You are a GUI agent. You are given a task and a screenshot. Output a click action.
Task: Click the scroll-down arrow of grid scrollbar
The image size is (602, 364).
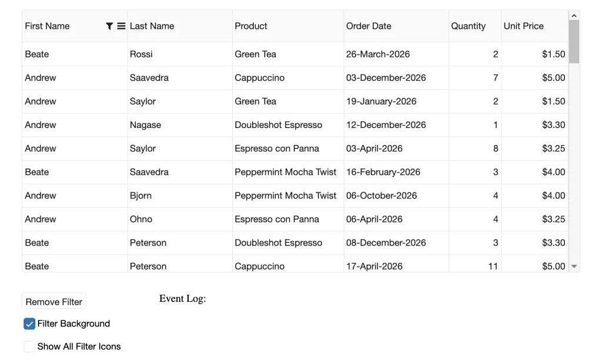coord(574,266)
